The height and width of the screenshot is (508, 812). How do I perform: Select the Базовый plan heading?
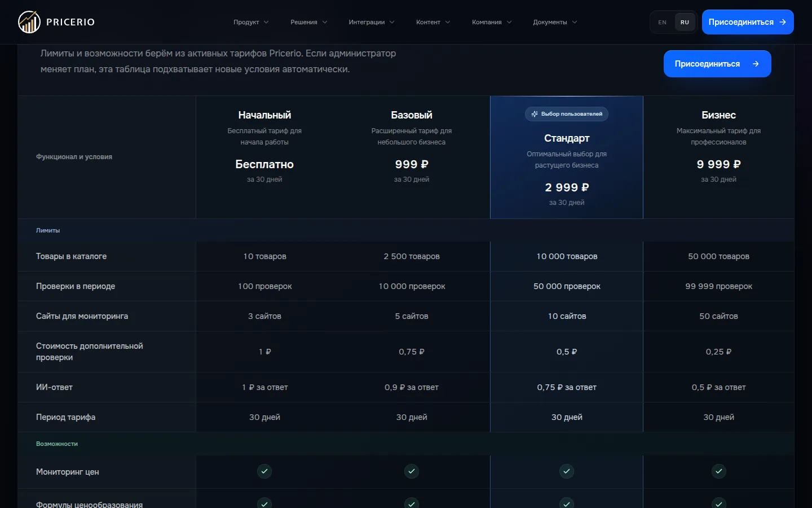pyautogui.click(x=412, y=115)
